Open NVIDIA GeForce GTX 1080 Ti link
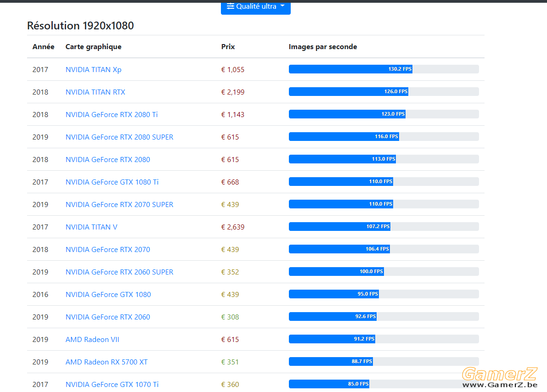This screenshot has width=547, height=392. (x=112, y=182)
